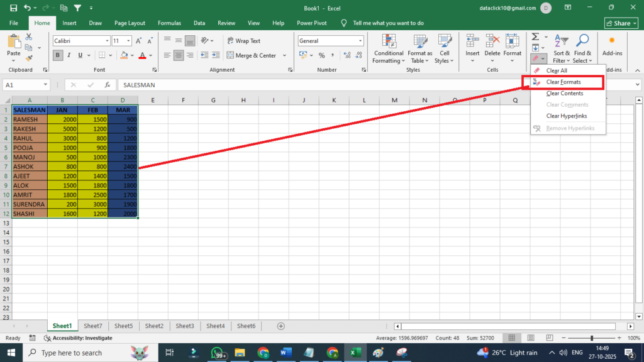Image resolution: width=644 pixels, height=362 pixels.
Task: Switch to the Page Layout ribbon tab
Action: (130, 23)
